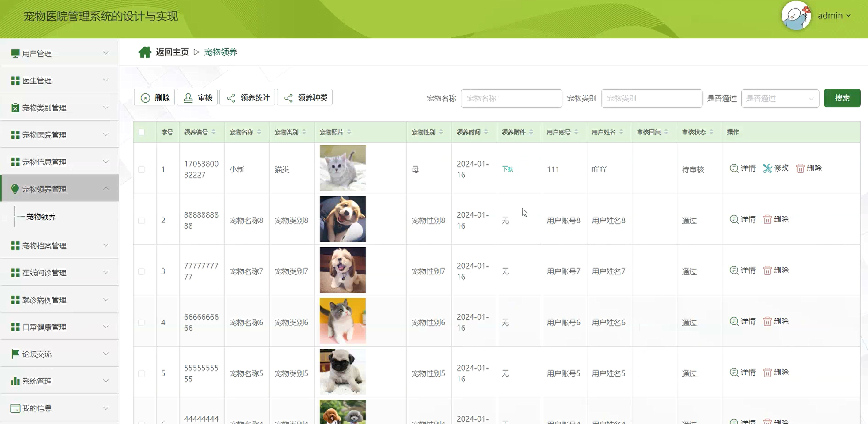Open 论坛交流 menu
The height and width of the screenshot is (424, 868).
click(x=59, y=354)
